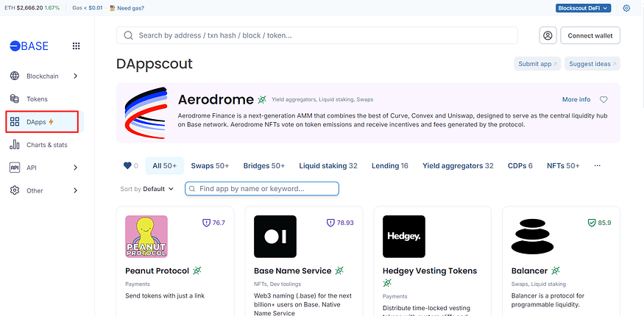Select the Bridges 50+ category tab
The height and width of the screenshot is (316, 644).
[264, 165]
